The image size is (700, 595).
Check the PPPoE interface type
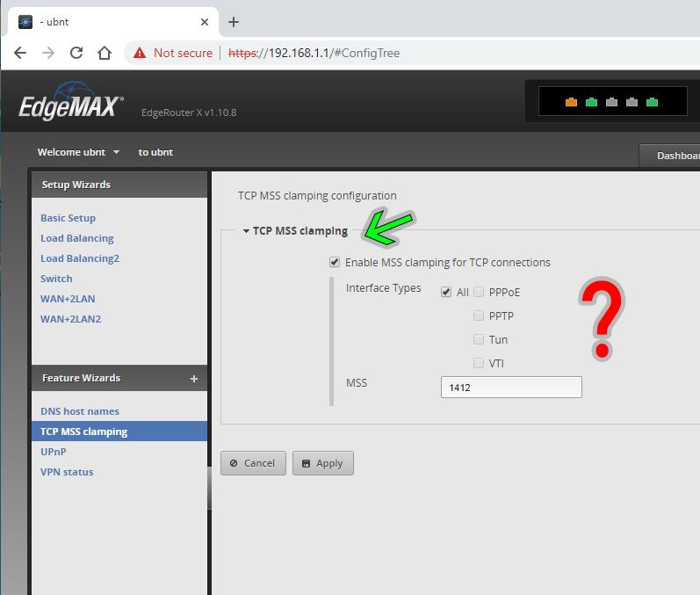click(x=479, y=292)
